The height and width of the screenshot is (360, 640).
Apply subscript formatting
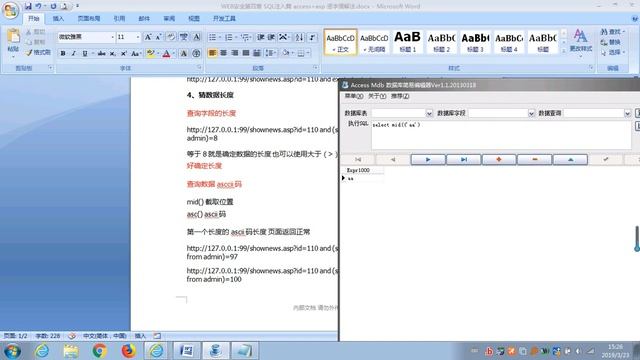tap(112, 53)
